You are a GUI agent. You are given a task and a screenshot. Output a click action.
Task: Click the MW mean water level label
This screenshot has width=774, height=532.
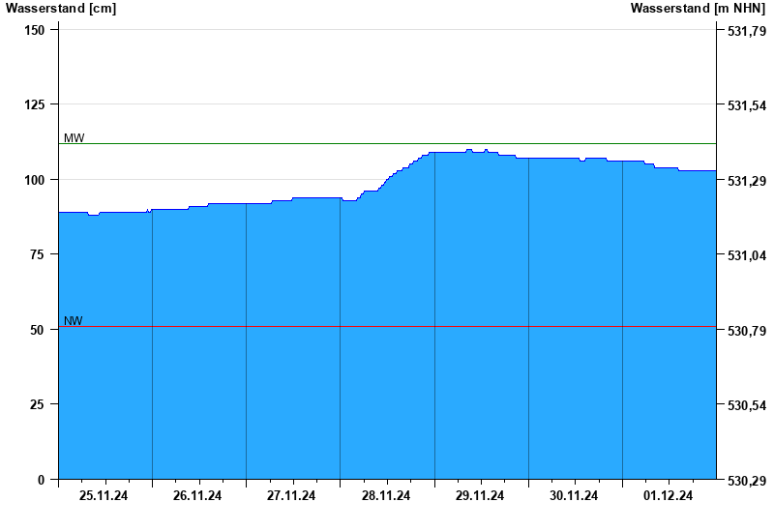point(74,138)
